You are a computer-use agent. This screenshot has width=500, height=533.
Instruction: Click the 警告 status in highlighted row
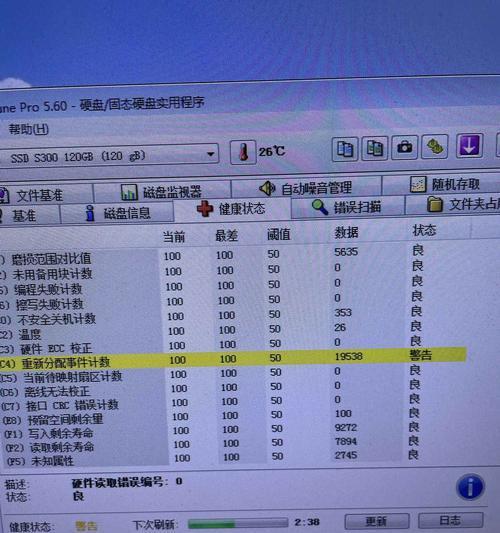421,355
